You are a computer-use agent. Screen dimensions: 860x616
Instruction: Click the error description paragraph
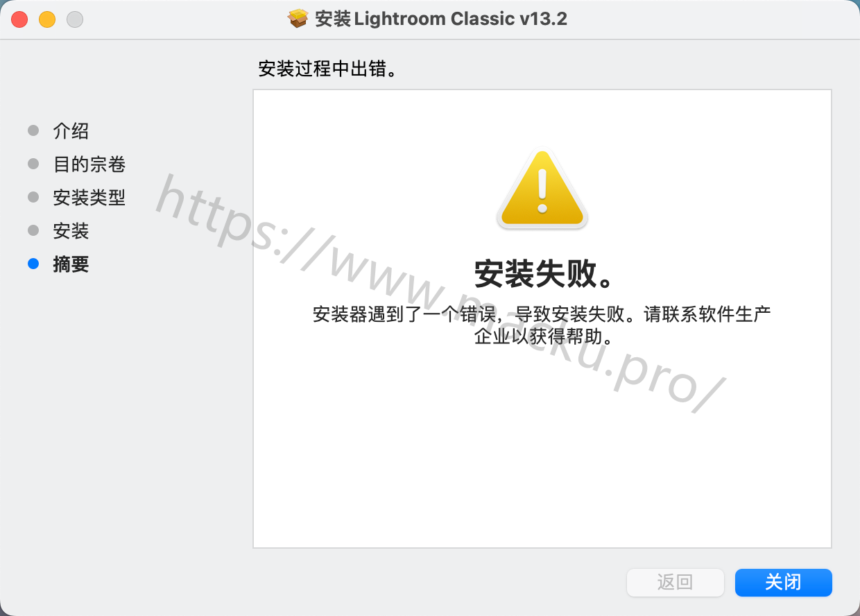542,326
